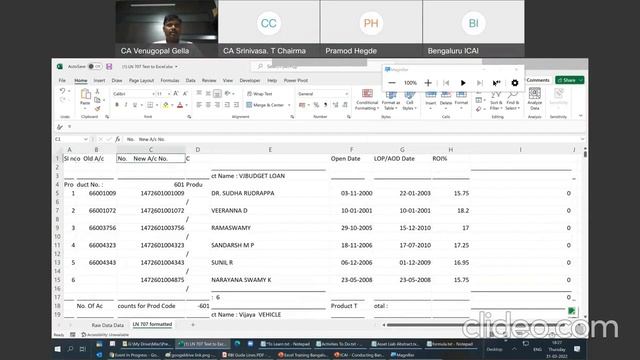Image resolution: width=640 pixels, height=360 pixels.
Task: Toggle Bold formatting
Action: (x=117, y=105)
